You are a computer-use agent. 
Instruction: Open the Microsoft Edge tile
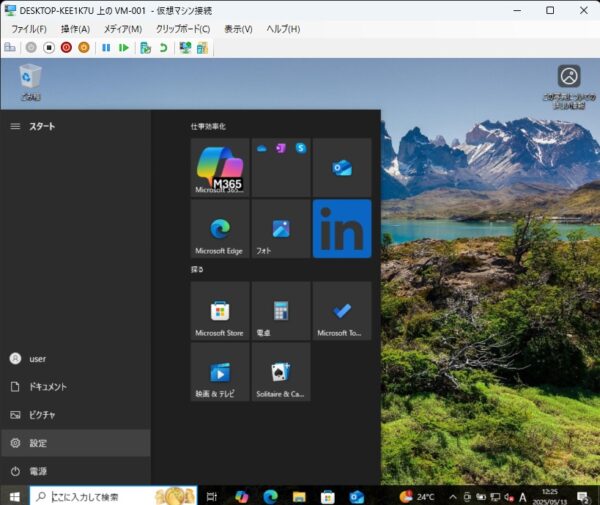(220, 228)
